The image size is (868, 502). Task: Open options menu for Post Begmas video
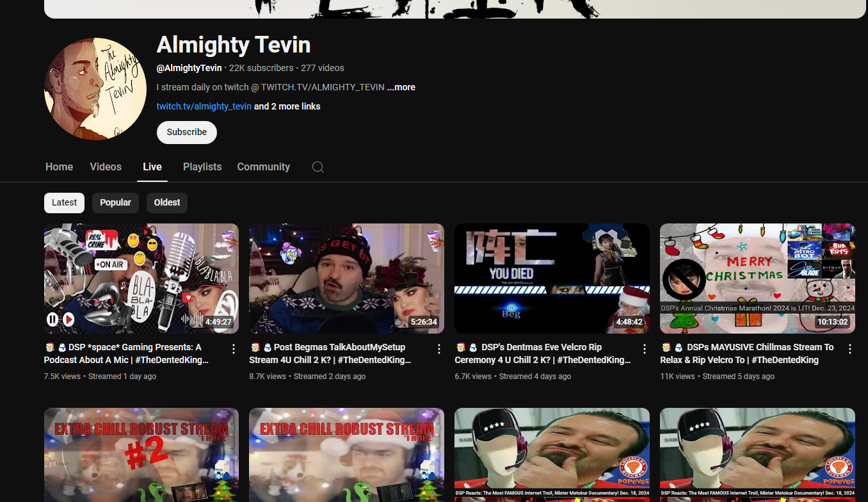point(439,349)
